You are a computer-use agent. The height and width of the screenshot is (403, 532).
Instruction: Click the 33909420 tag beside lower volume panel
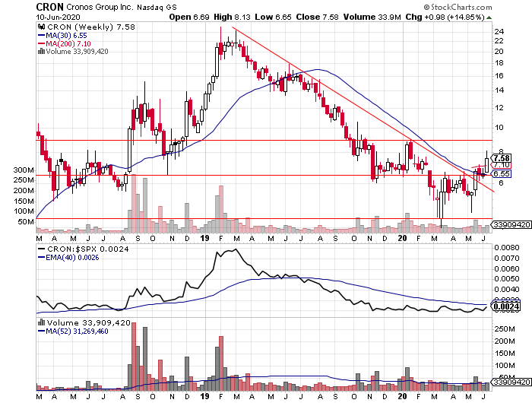(x=512, y=382)
